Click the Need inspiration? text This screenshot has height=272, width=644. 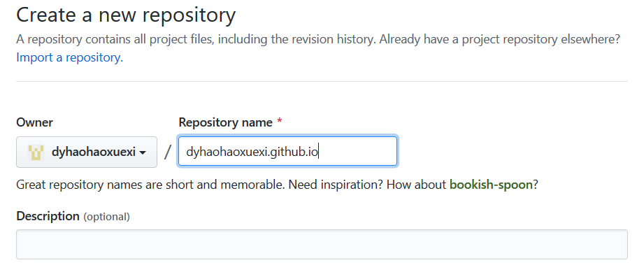pyautogui.click(x=336, y=185)
